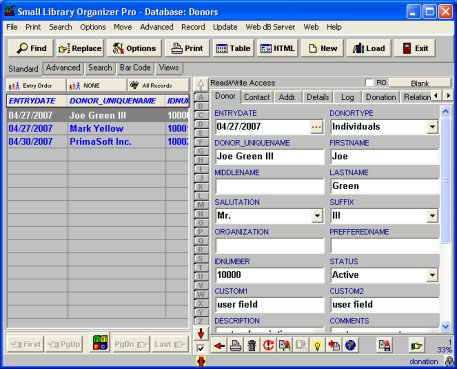Click the Exit toolbar button

tap(415, 48)
